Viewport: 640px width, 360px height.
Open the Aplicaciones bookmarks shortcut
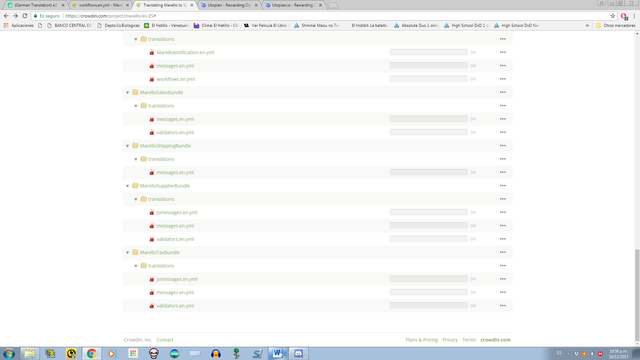(x=18, y=25)
